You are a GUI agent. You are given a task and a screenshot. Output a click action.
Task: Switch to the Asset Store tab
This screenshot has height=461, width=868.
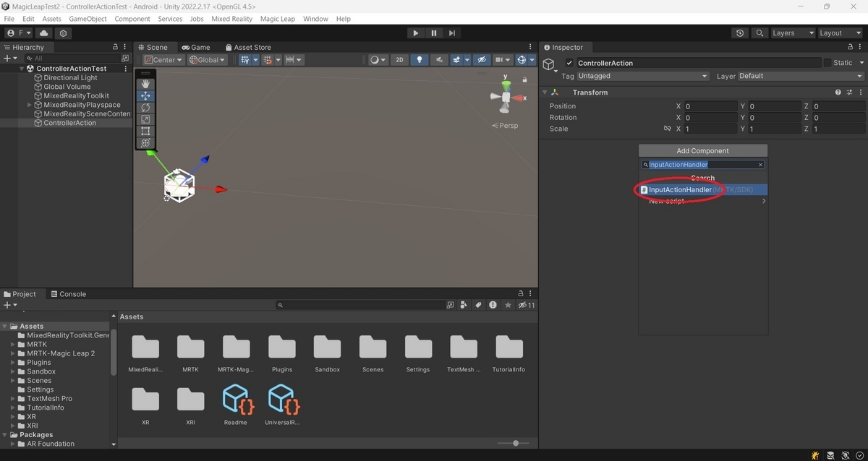point(247,47)
